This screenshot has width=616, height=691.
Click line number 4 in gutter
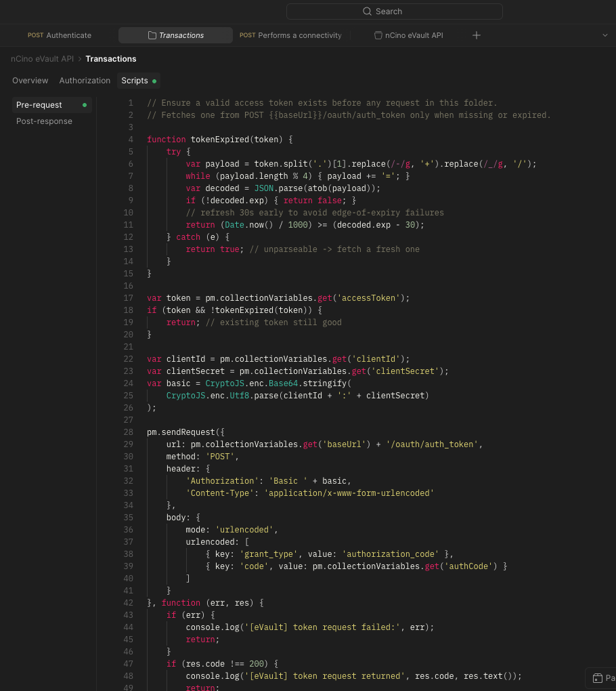(x=131, y=140)
